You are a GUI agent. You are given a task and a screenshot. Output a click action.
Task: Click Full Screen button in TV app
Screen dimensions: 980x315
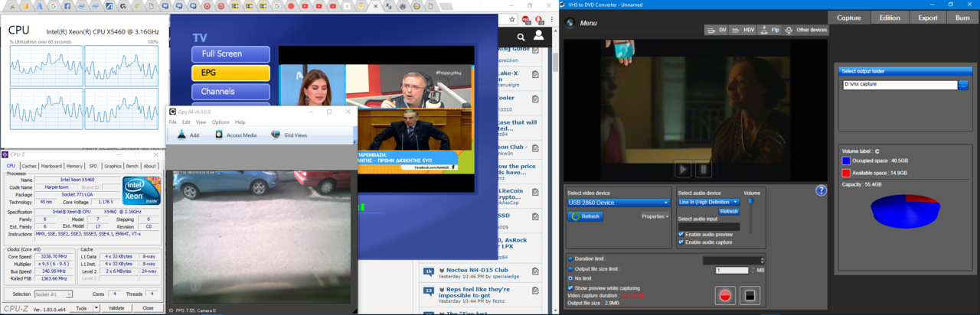[x=230, y=54]
